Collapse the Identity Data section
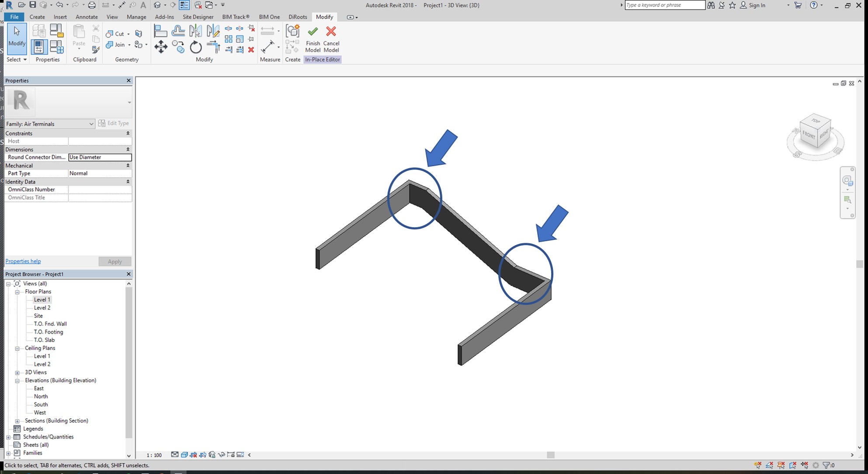This screenshot has width=868, height=474. pyautogui.click(x=128, y=181)
